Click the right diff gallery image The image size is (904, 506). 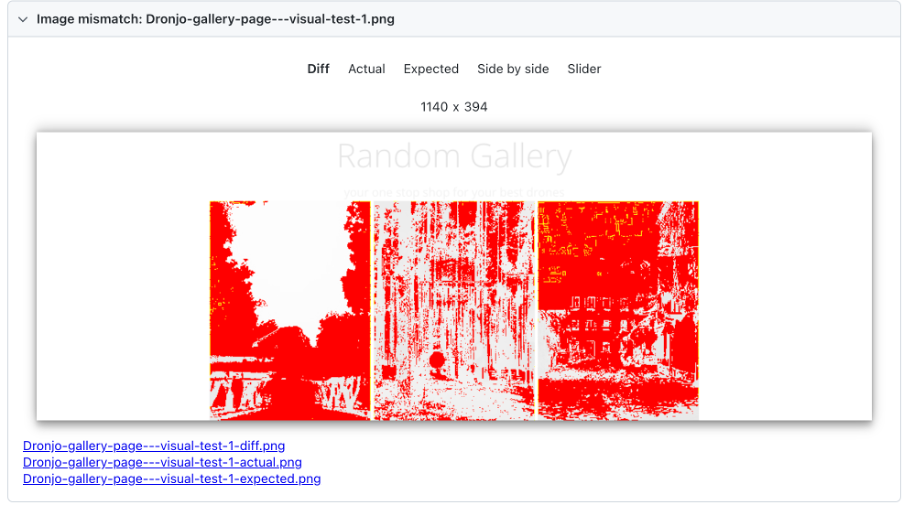tap(618, 310)
